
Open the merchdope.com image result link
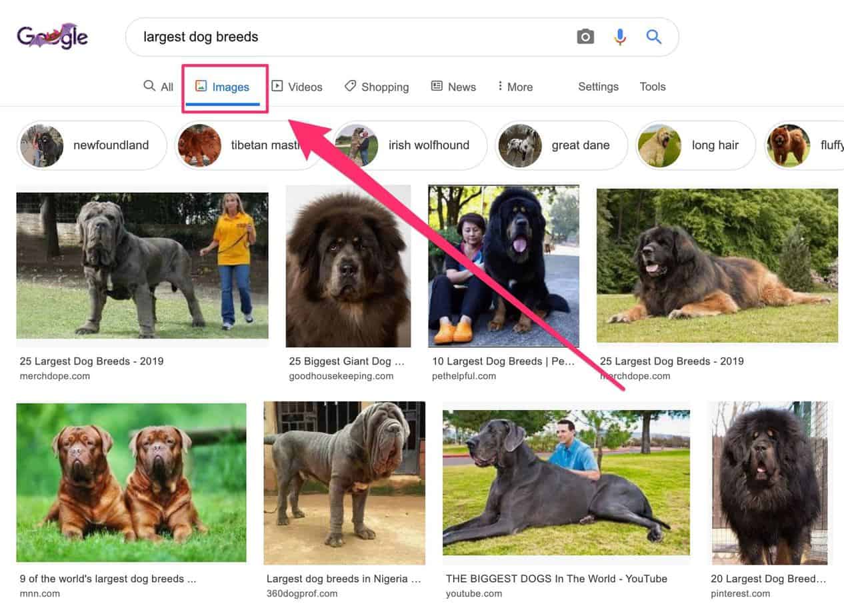pos(91,361)
